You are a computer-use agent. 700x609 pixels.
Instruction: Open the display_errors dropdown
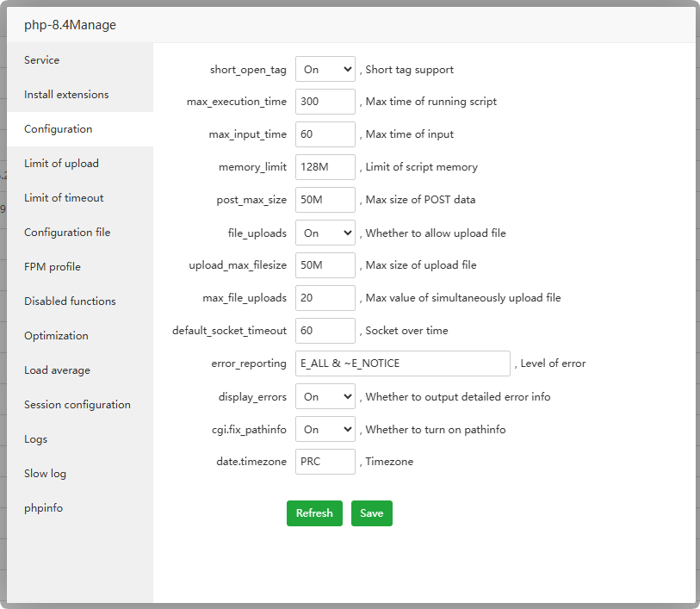click(325, 396)
